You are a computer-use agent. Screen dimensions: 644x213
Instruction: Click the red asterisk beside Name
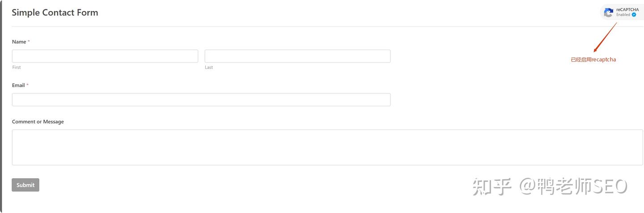(29, 42)
